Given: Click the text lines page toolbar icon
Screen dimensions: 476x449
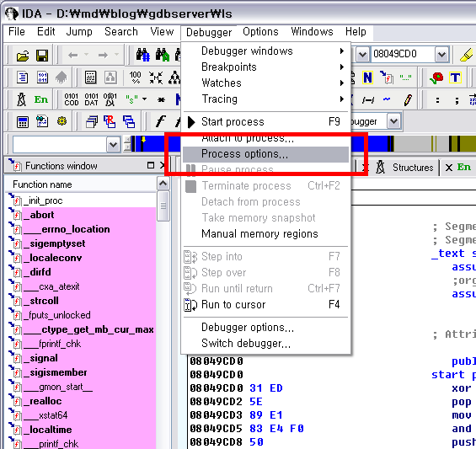Looking at the screenshot, I should pos(22,78).
